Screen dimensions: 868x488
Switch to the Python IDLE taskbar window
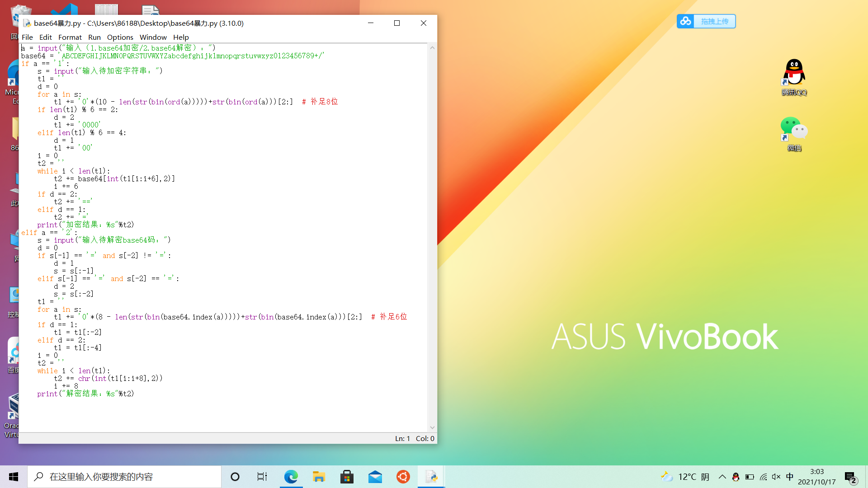(x=431, y=477)
